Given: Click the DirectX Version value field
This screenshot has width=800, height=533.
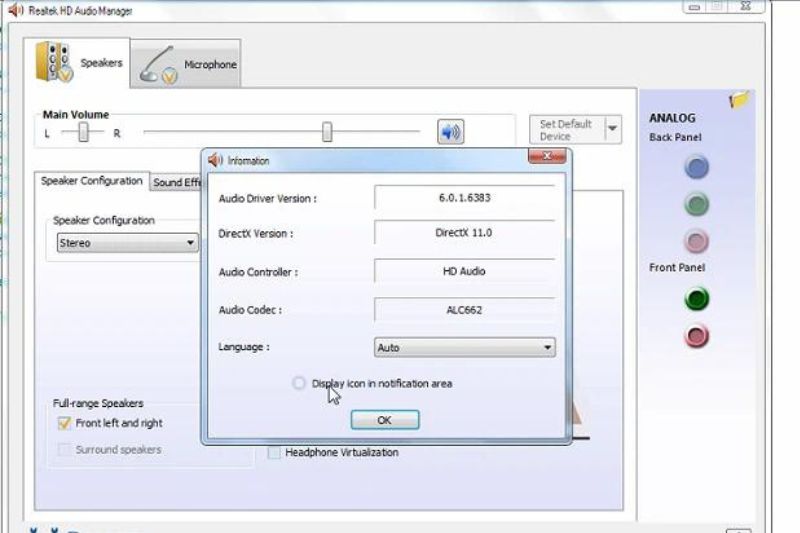Looking at the screenshot, I should pyautogui.click(x=464, y=233).
